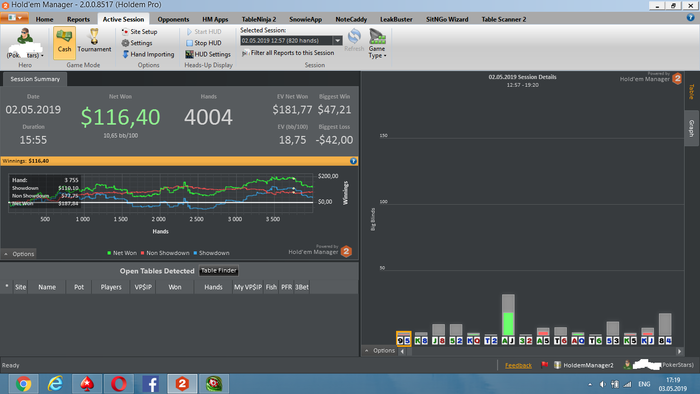Open the HM Apps tab

click(215, 19)
